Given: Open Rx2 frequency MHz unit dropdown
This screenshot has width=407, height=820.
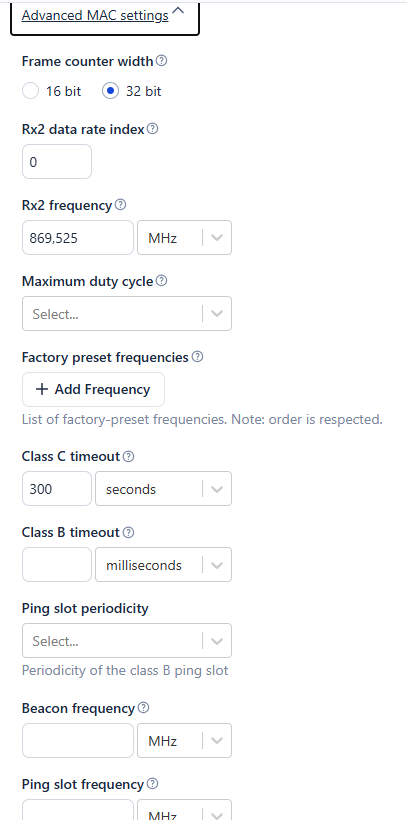Looking at the screenshot, I should [x=184, y=238].
